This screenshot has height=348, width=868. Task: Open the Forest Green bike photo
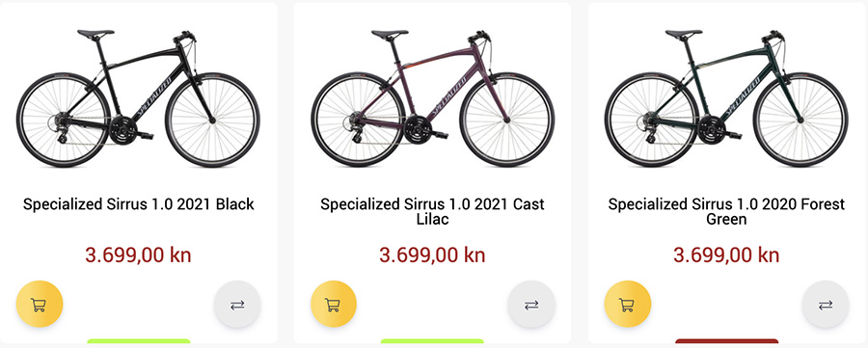(726, 98)
